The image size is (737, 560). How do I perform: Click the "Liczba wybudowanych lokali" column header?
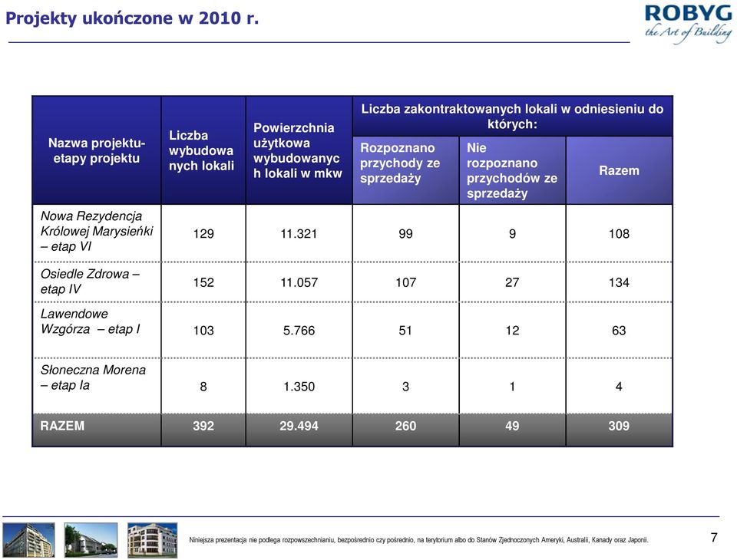pyautogui.click(x=203, y=150)
